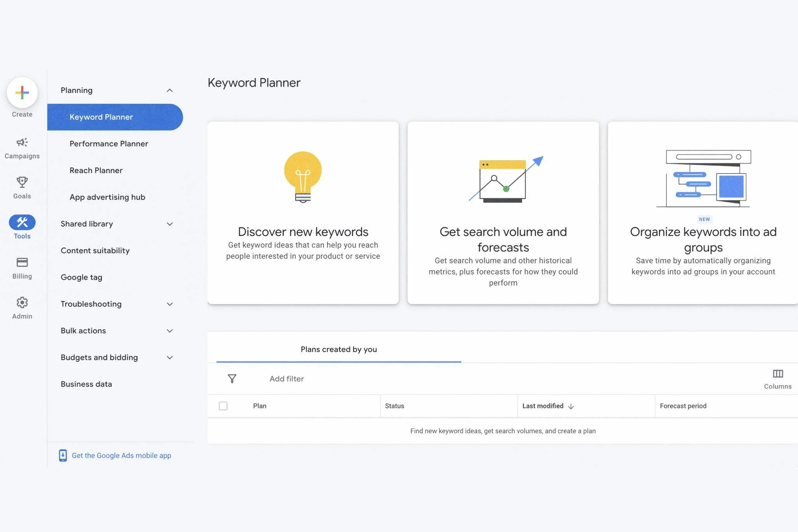Click the Add filter field
Screen dimensions: 798x532
287,379
